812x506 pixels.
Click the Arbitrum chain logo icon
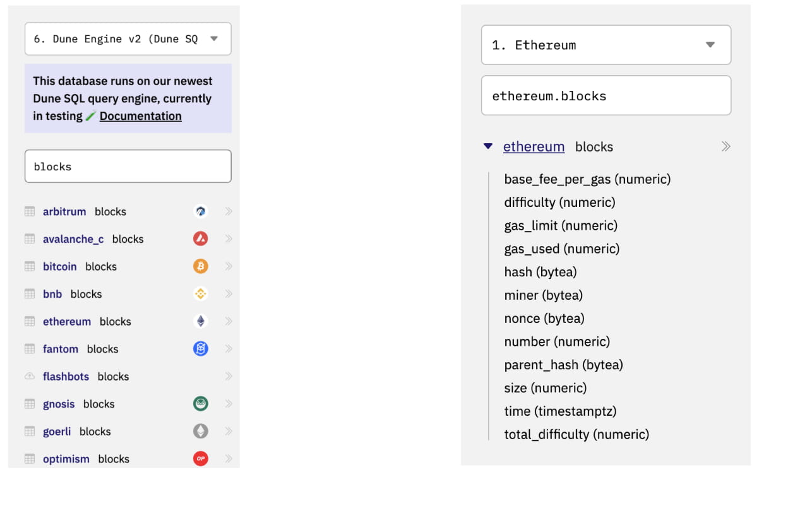pyautogui.click(x=200, y=211)
